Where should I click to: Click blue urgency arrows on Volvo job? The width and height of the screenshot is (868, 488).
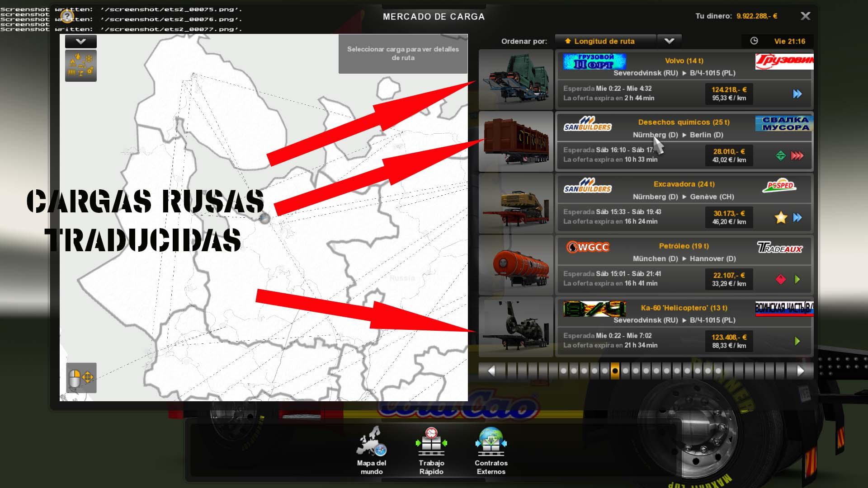797,94
